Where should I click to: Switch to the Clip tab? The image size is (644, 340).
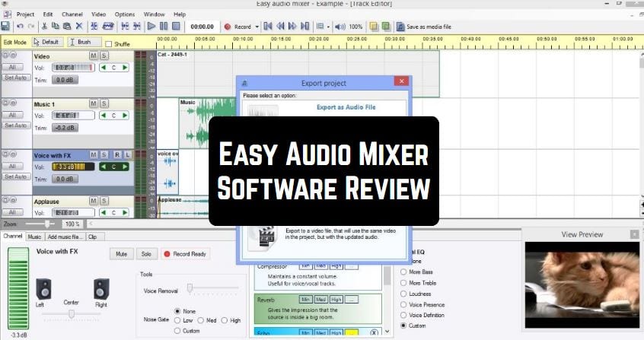(x=92, y=237)
